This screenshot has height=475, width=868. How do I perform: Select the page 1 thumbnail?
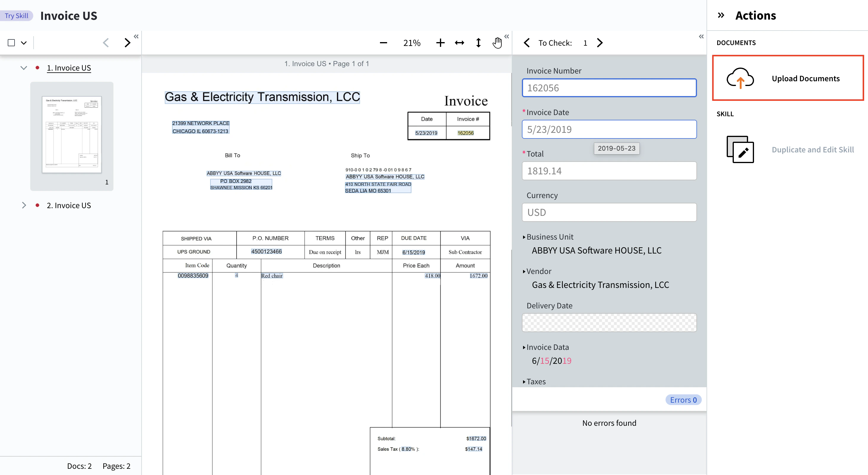coord(72,135)
